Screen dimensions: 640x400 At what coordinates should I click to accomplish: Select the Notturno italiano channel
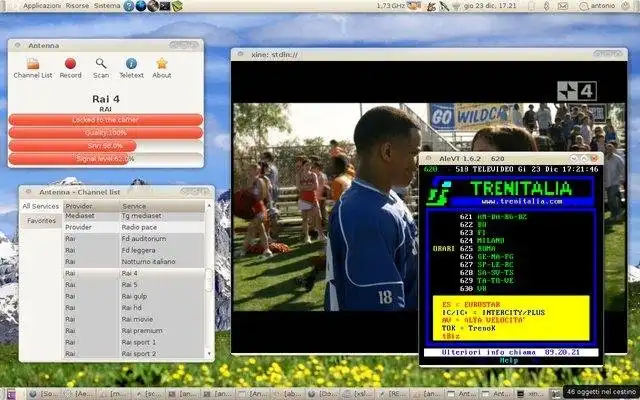134,262
